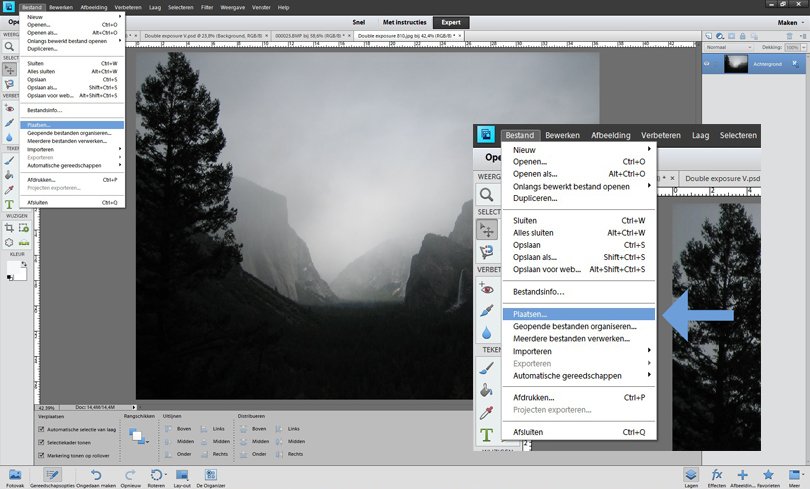Screen dimensions: 810x489
Task: Click Uitlijnen Onder align button
Action: coord(178,454)
